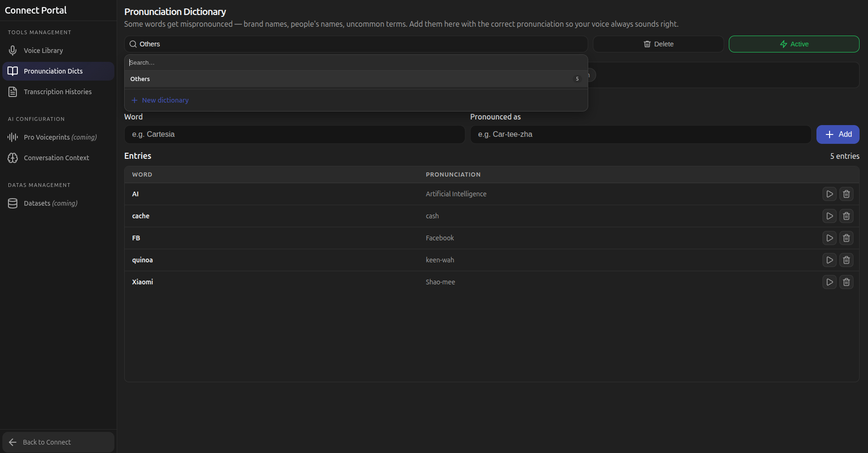Click the Pronounced as input field
The height and width of the screenshot is (453, 868).
click(641, 134)
